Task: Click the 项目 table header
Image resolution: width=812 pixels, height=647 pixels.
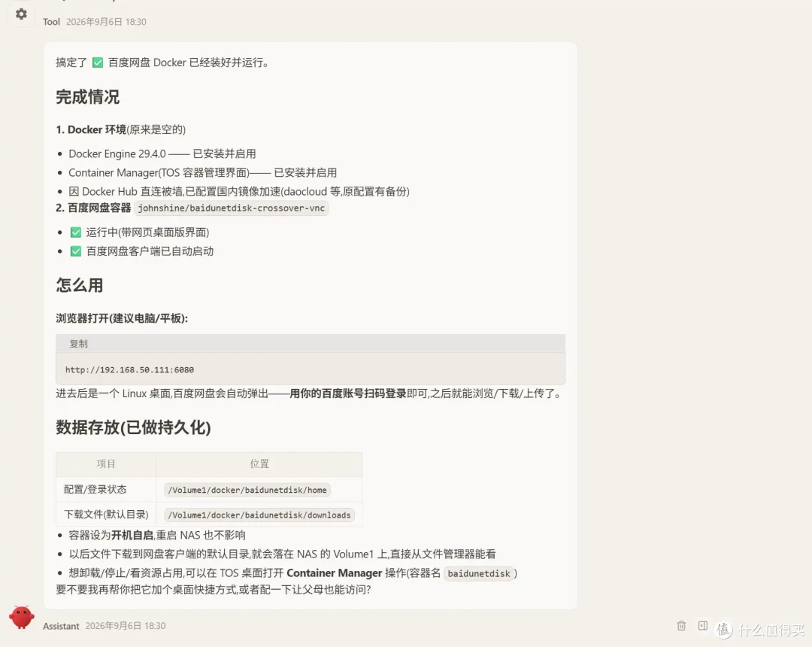Action: pyautogui.click(x=106, y=464)
